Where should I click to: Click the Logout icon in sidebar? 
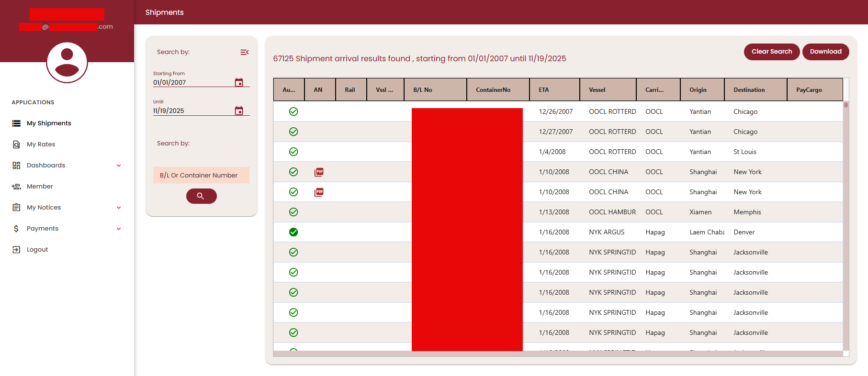coord(16,249)
